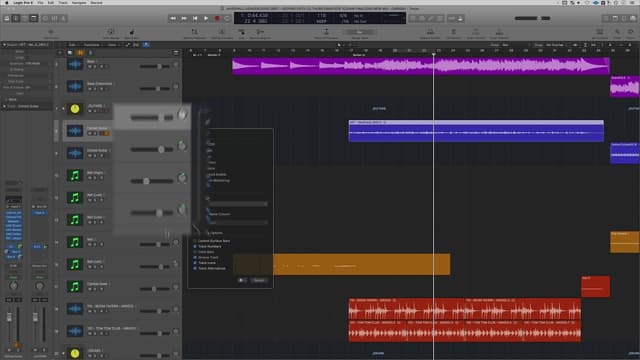Open the Logic Pro X menu
The width and height of the screenshot is (640, 360).
coord(23,2)
